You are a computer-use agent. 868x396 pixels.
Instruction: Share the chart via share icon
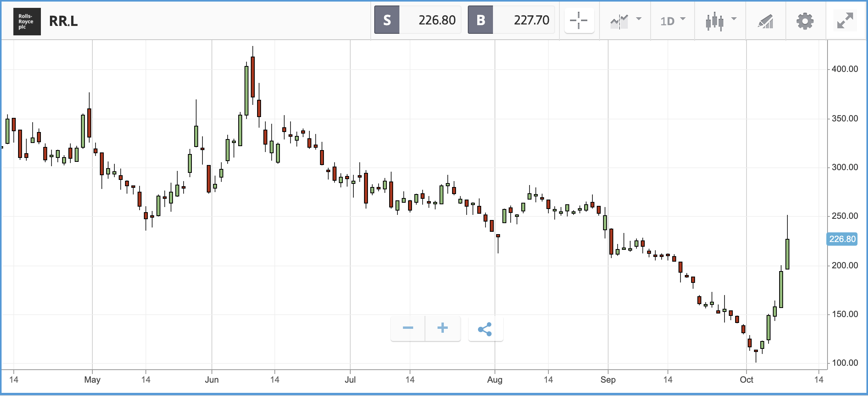[x=485, y=329]
